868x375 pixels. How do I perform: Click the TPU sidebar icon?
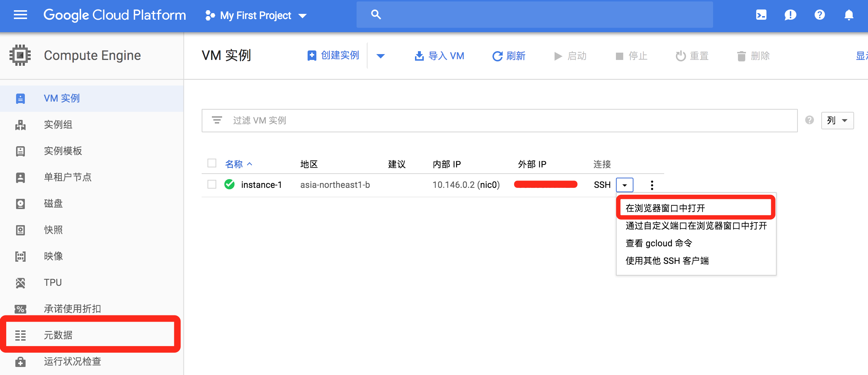tap(20, 283)
